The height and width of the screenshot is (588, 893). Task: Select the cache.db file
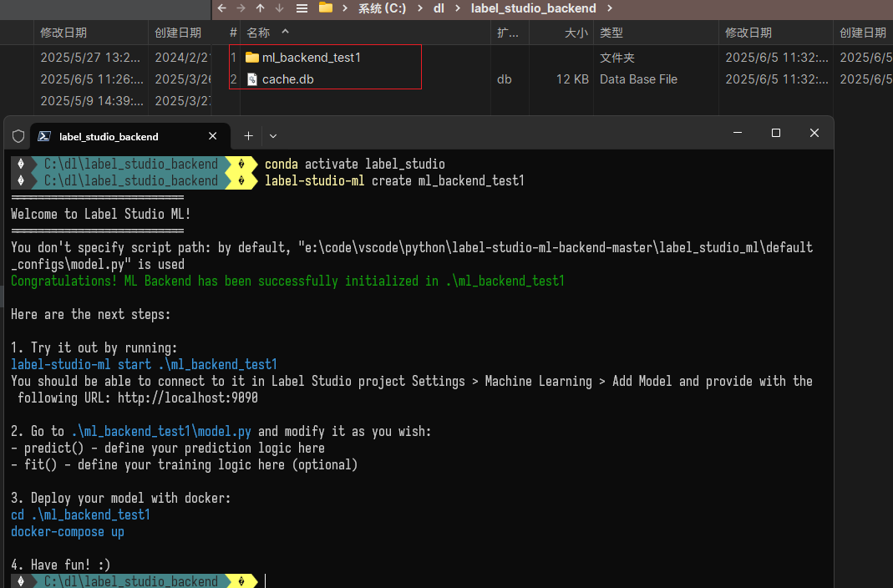pos(287,79)
